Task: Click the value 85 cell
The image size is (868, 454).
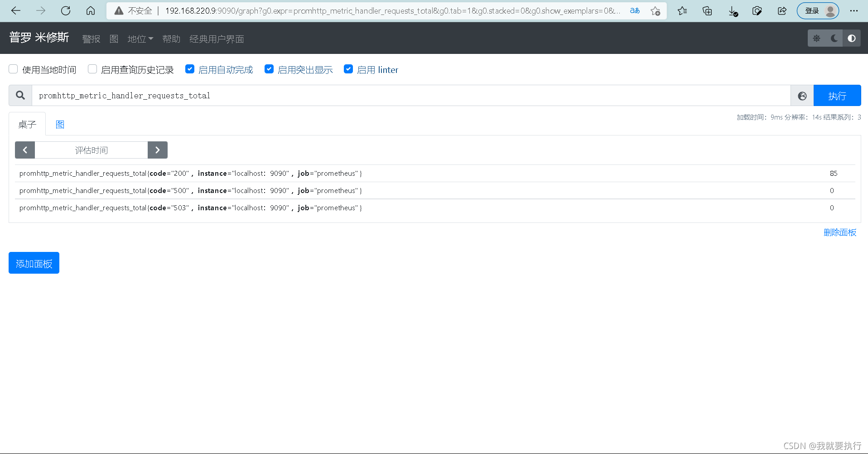Action: click(x=834, y=174)
